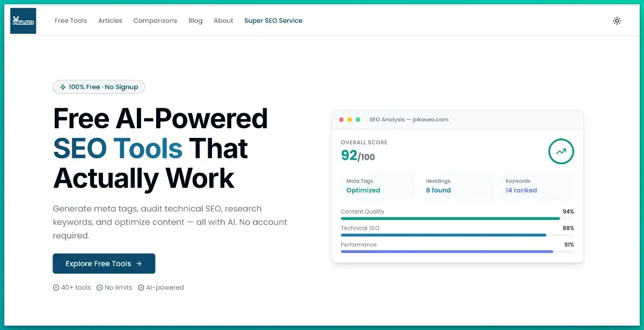Click the Content Quality progress bar
Image resolution: width=644 pixels, height=330 pixels.
click(x=457, y=218)
